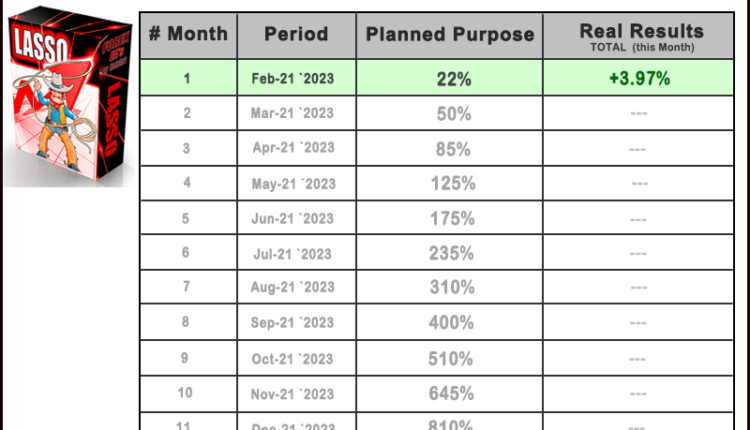
Task: Select the "Period" column header
Action: tap(296, 35)
